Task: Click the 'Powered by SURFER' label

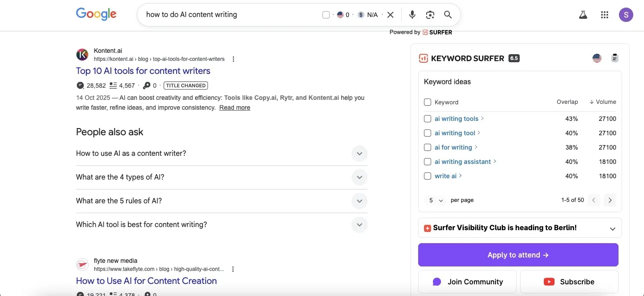Action: [x=421, y=32]
